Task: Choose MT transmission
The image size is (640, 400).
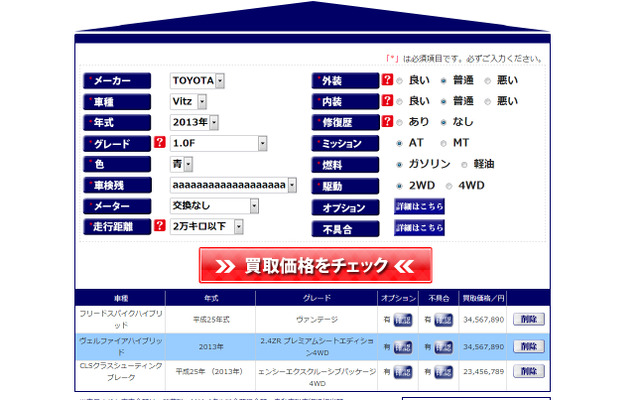Action: tap(444, 143)
